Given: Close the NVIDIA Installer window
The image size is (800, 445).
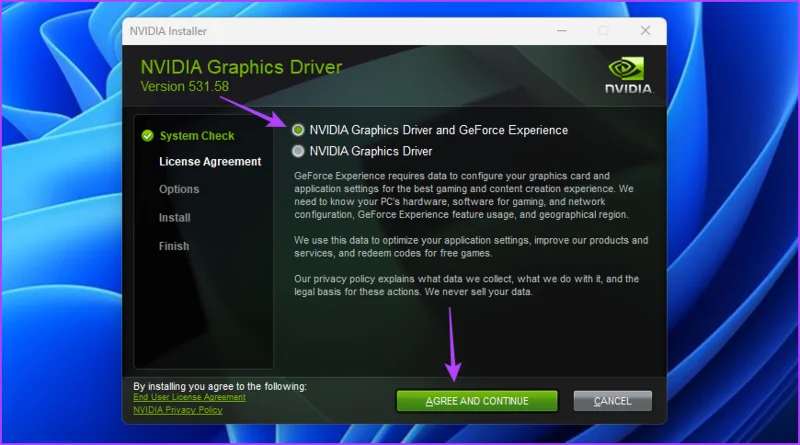Looking at the screenshot, I should [645, 31].
